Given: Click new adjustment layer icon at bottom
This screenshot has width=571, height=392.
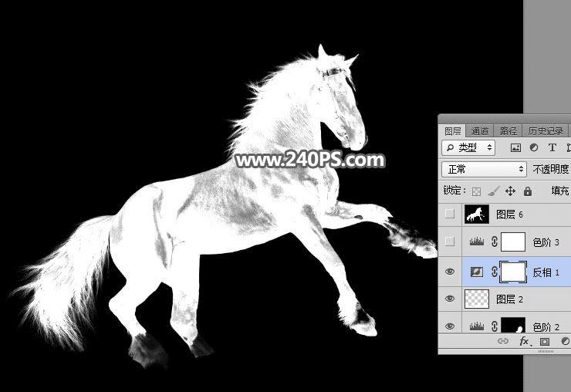Looking at the screenshot, I should tap(565, 341).
